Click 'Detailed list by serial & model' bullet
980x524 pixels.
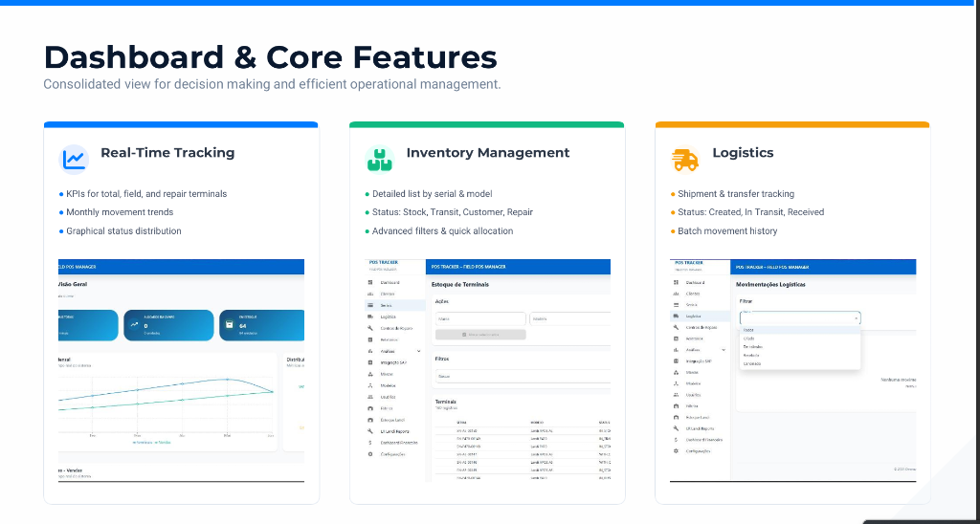tap(432, 193)
